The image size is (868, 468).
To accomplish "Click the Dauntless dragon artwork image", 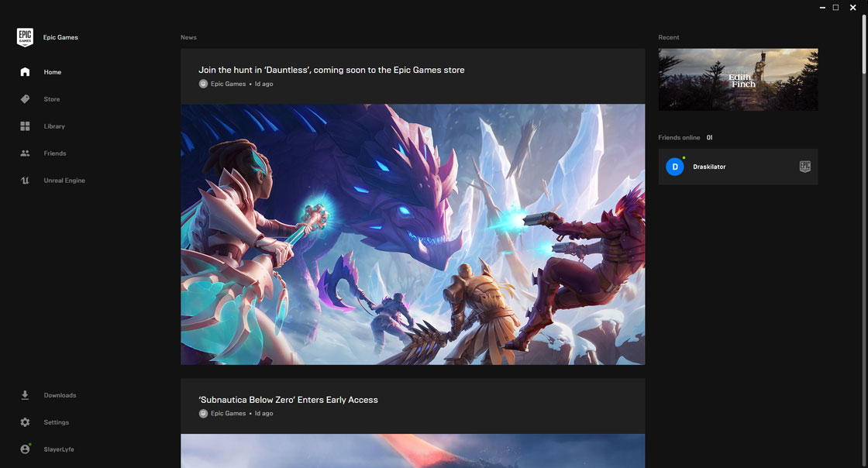I will coord(412,234).
